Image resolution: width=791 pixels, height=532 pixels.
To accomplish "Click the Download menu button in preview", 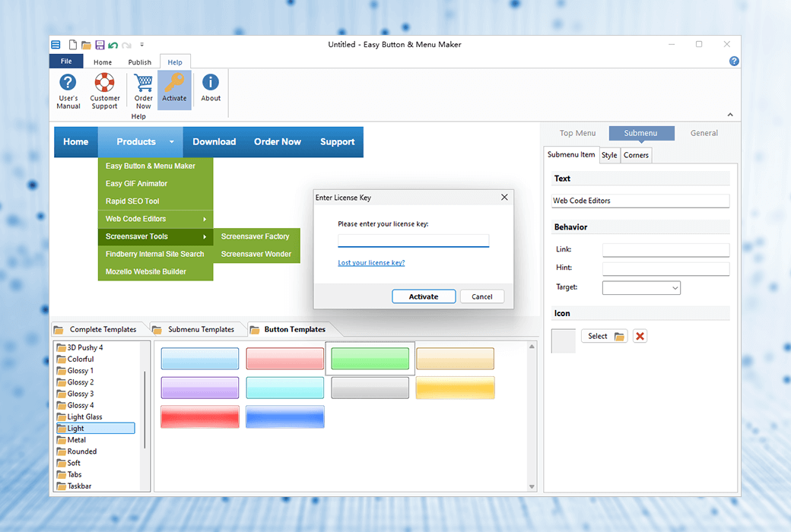I will click(214, 142).
